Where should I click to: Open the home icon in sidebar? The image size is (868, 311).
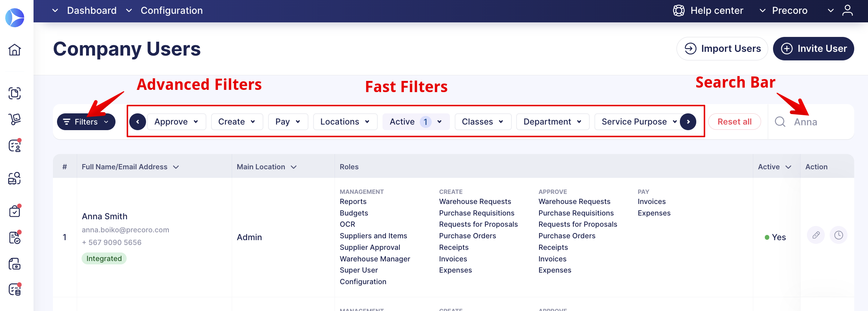coord(15,50)
